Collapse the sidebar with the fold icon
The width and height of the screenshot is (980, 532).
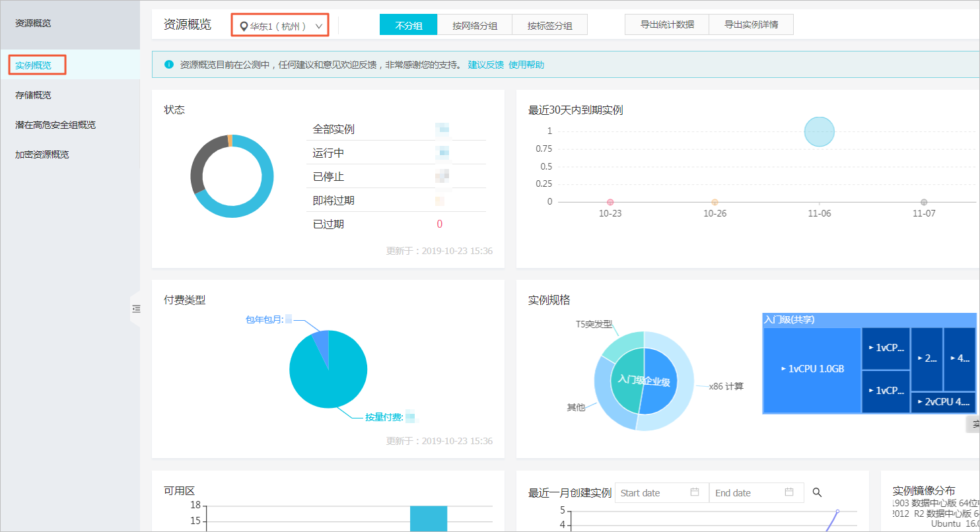136,308
